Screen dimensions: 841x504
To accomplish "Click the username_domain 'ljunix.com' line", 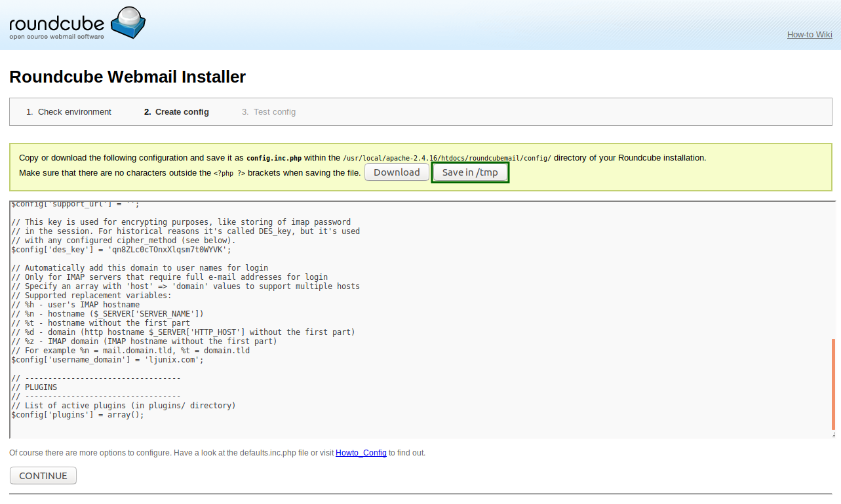I will click(x=108, y=360).
